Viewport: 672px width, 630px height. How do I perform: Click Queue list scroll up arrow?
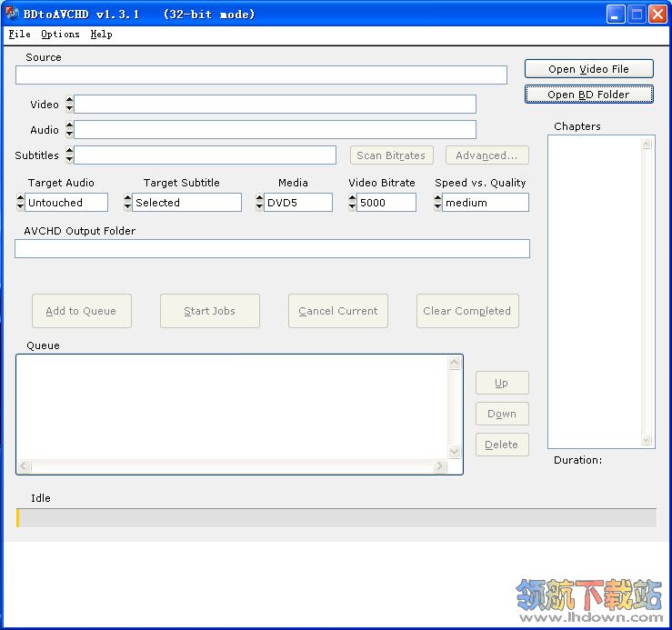[x=455, y=363]
